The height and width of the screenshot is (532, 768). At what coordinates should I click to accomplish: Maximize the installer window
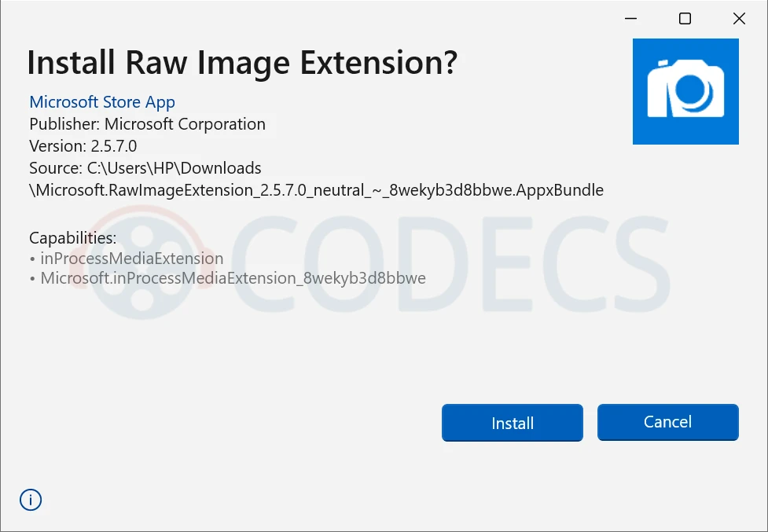(685, 19)
